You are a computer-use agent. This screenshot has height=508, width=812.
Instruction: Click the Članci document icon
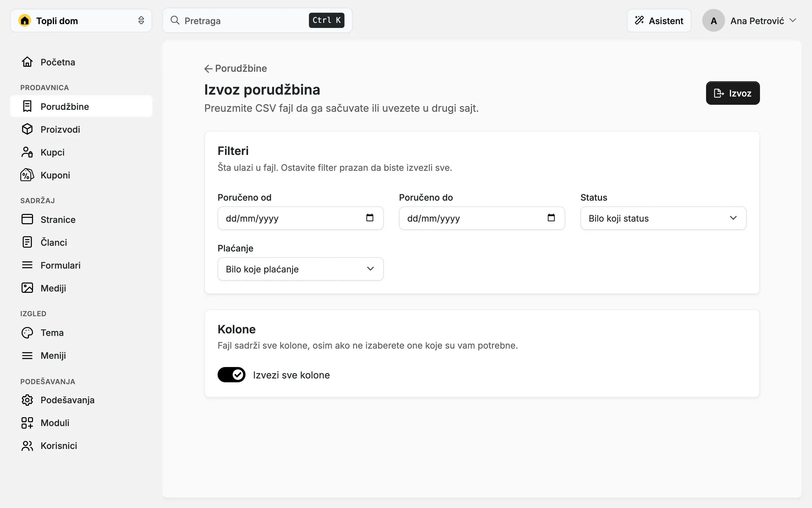(27, 242)
